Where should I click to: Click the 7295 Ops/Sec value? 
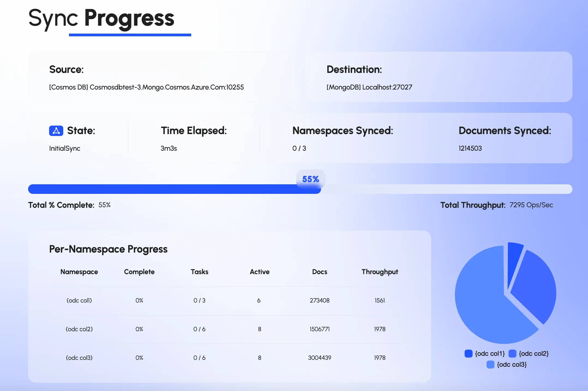point(531,205)
